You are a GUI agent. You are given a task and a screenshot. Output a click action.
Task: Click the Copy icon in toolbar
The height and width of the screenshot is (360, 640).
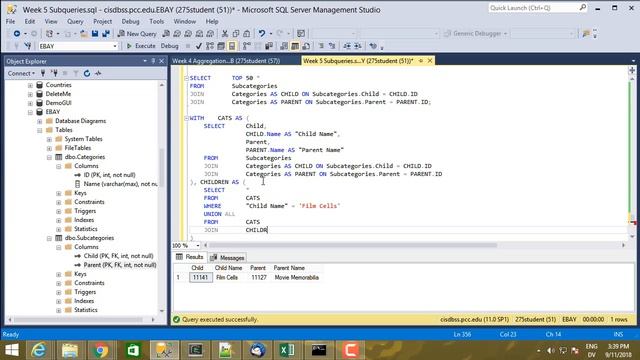tap(236, 33)
